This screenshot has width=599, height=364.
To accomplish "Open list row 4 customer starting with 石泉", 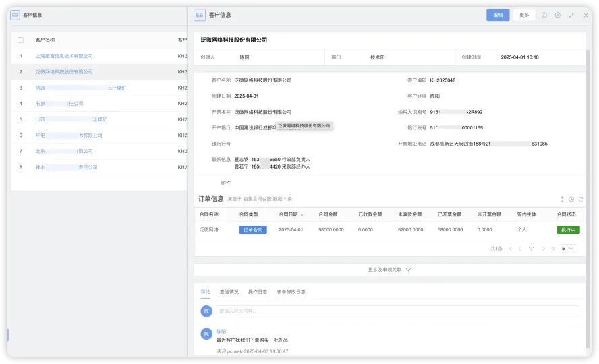I will [x=59, y=104].
